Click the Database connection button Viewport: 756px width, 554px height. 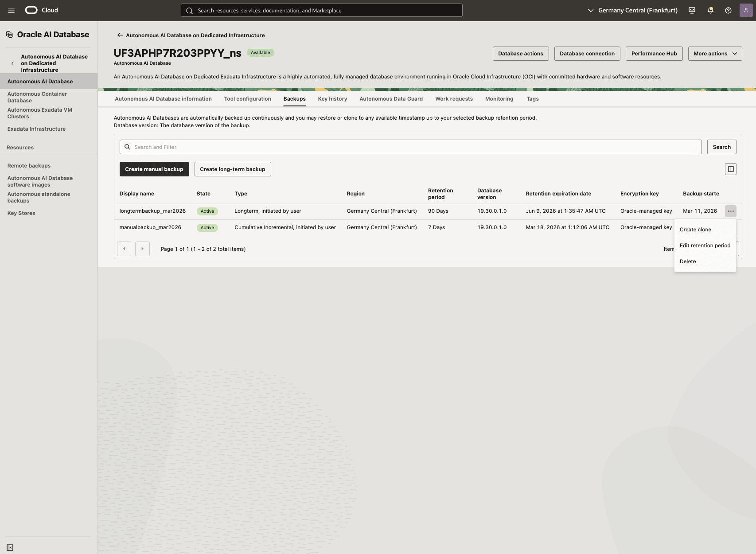click(587, 54)
